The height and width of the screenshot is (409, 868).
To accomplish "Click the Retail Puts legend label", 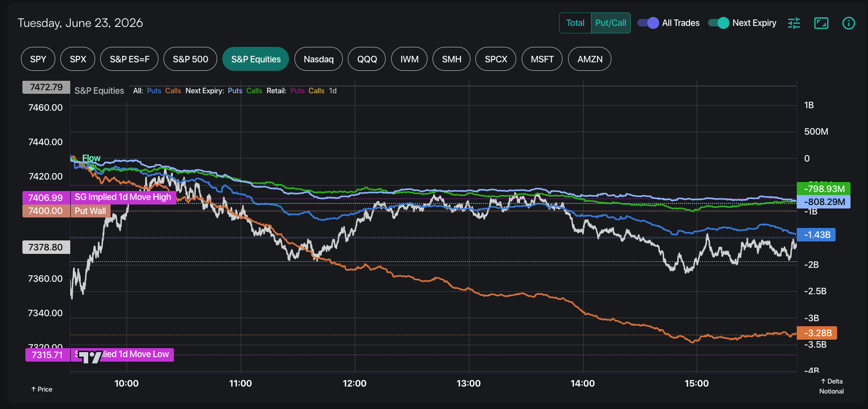I will (x=297, y=91).
